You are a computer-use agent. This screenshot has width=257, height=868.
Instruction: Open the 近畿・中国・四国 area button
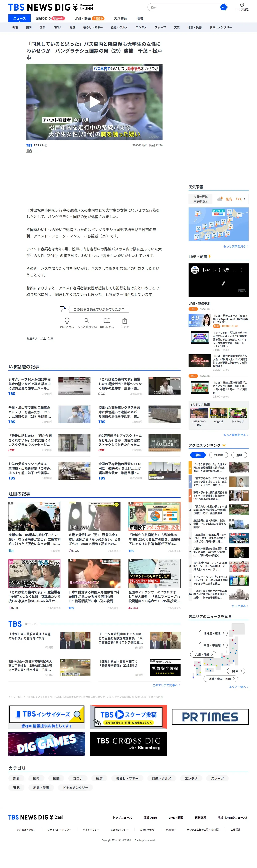click(x=221, y=679)
